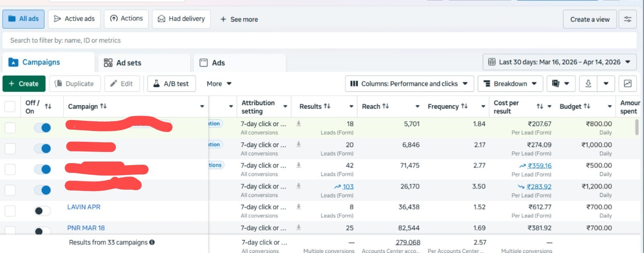Screen dimensions: 644x253
Task: Check the box for the ₹500.00 budget row
Action: 10,169
